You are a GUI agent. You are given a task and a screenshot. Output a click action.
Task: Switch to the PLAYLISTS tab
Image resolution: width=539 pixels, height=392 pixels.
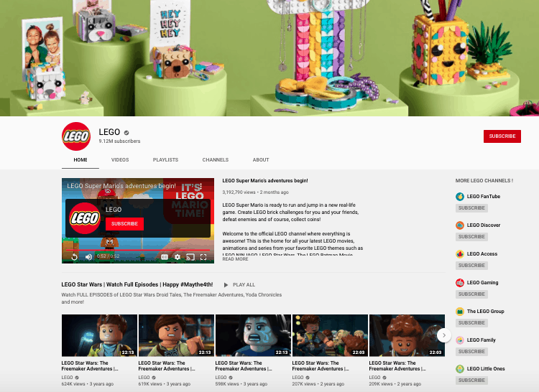point(165,160)
